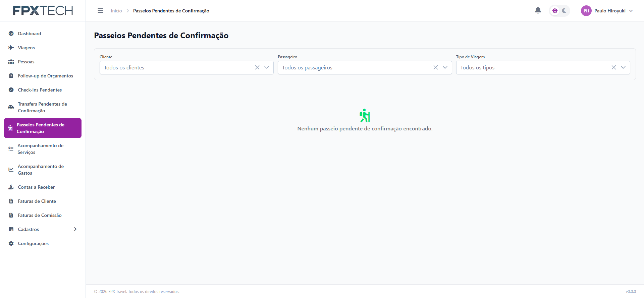Open Transfers Pendentes de Confirmação page
The width and height of the screenshot is (644, 298).
tap(43, 107)
